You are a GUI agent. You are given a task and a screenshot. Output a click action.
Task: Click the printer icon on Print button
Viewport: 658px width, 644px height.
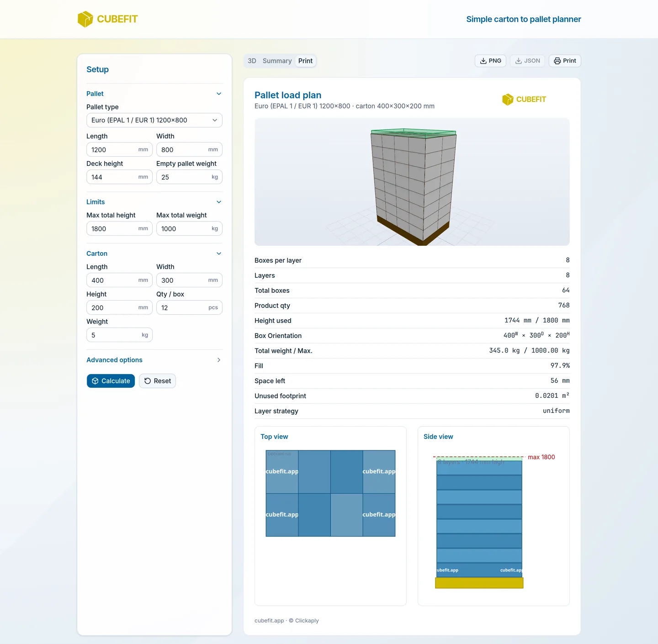[557, 61]
